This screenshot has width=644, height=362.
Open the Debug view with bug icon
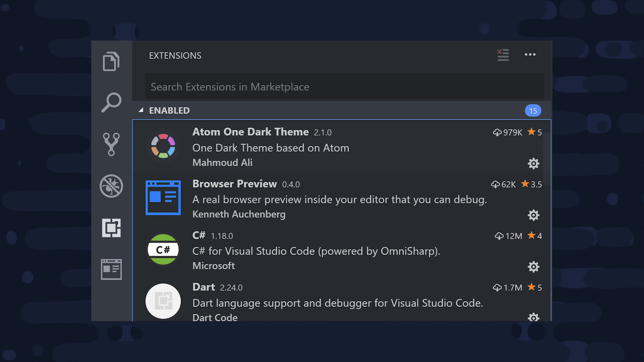pyautogui.click(x=111, y=186)
